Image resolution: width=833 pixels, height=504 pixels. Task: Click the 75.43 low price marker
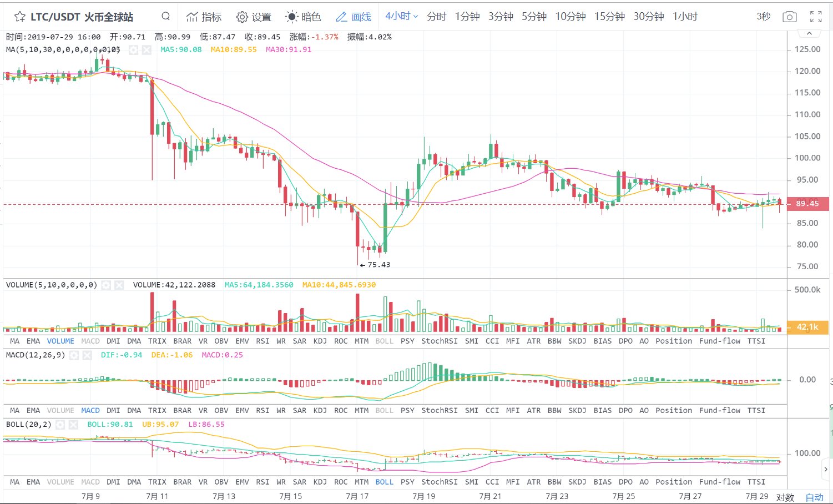[x=375, y=265]
